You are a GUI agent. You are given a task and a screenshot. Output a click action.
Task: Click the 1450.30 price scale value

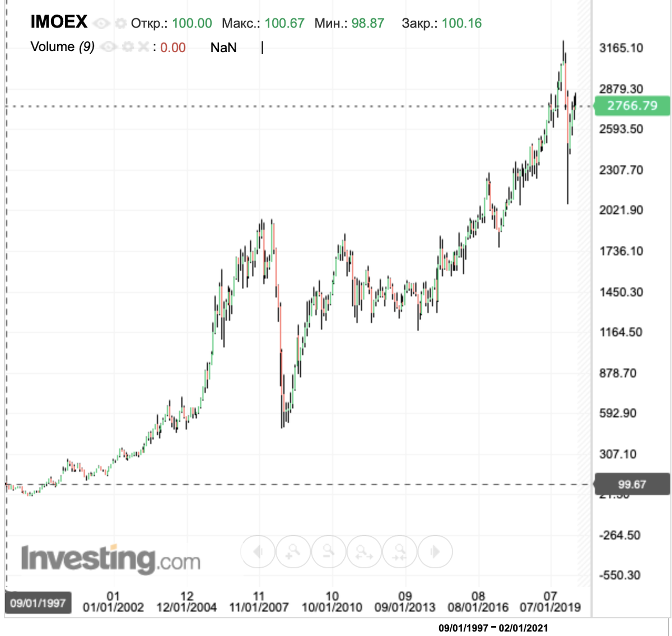(x=621, y=292)
